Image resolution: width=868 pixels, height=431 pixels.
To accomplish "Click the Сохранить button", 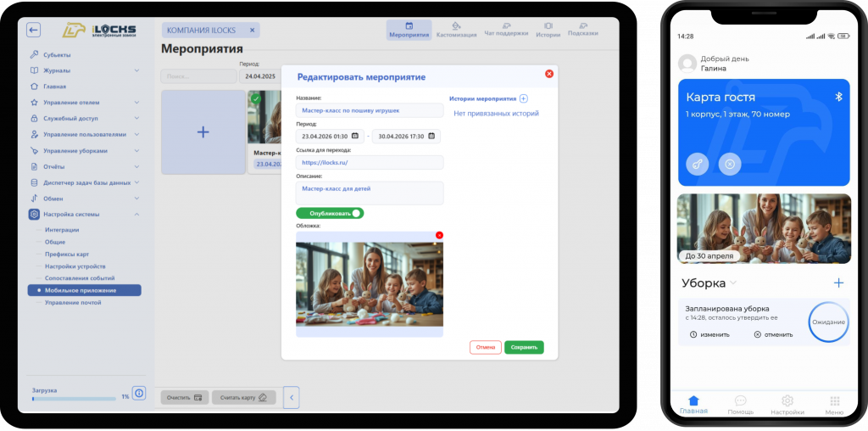I will [x=524, y=347].
